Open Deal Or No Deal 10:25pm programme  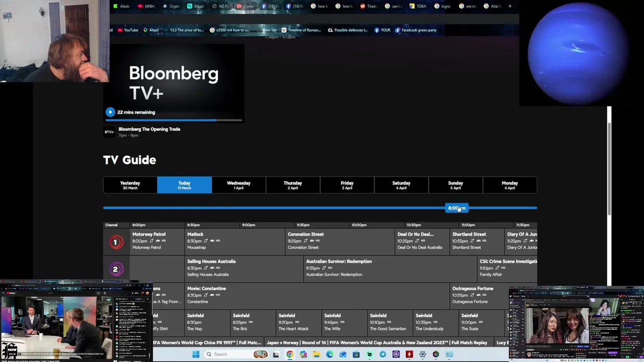pos(422,241)
